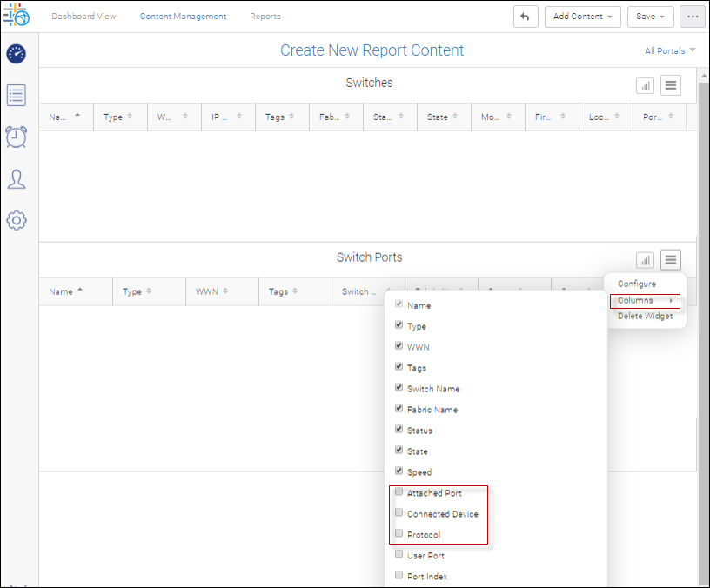Open the settings gear sidebar icon

(16, 220)
